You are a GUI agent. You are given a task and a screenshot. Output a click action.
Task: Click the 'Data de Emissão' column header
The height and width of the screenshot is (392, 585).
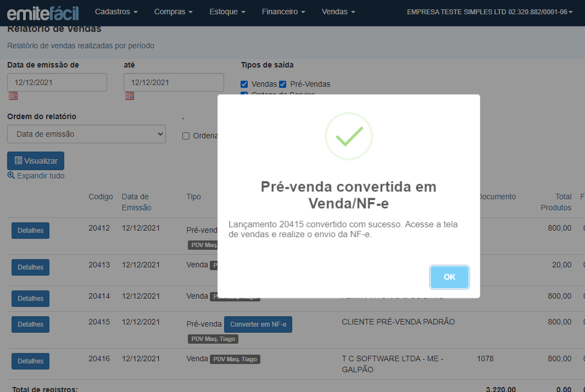coord(137,202)
